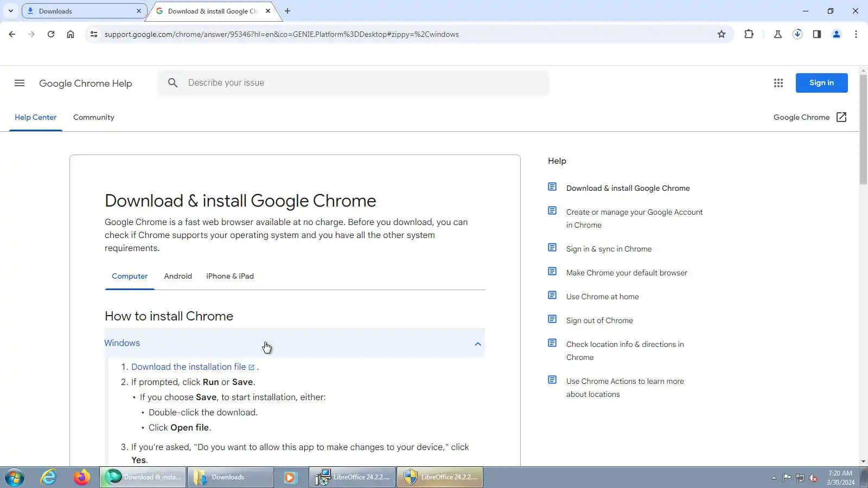This screenshot has height=488, width=868.
Task: Open Create or manage your Google Account article
Action: coord(634,219)
